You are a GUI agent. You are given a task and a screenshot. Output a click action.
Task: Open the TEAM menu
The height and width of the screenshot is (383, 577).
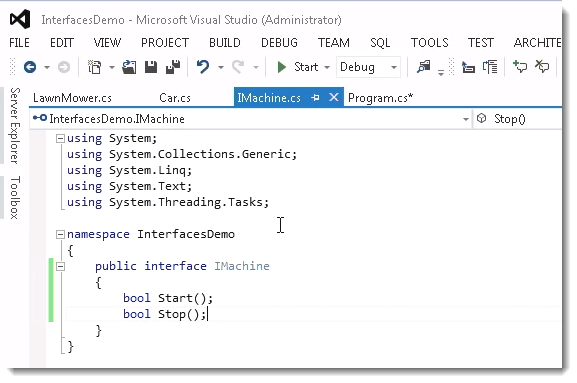(334, 43)
